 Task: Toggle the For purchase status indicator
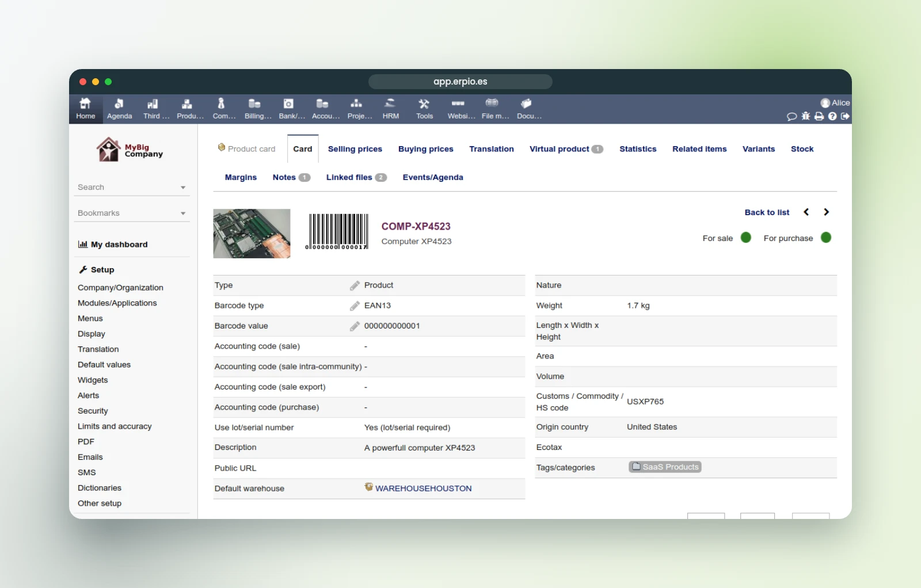point(826,238)
